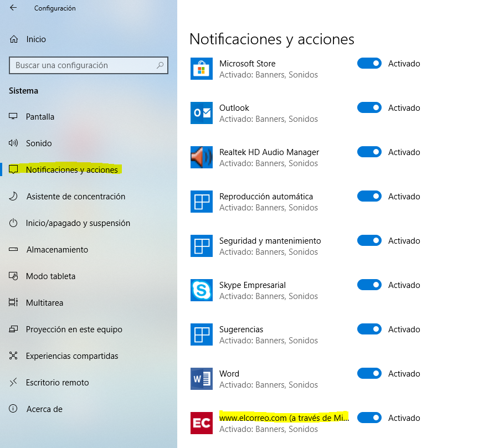Viewport: 478px width, 448px height.
Task: Open Reproducción automática notification details
Action: [266, 197]
